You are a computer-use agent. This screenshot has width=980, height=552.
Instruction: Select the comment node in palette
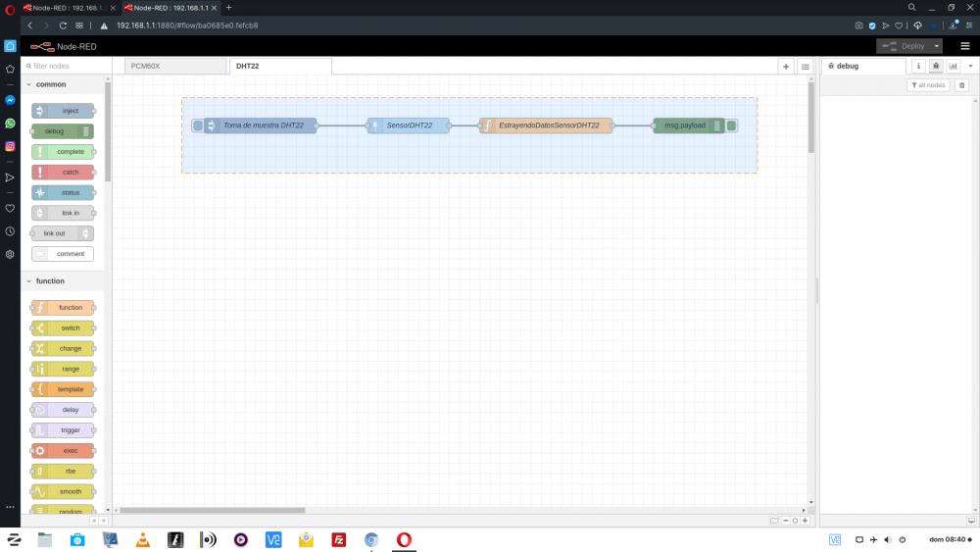point(63,254)
